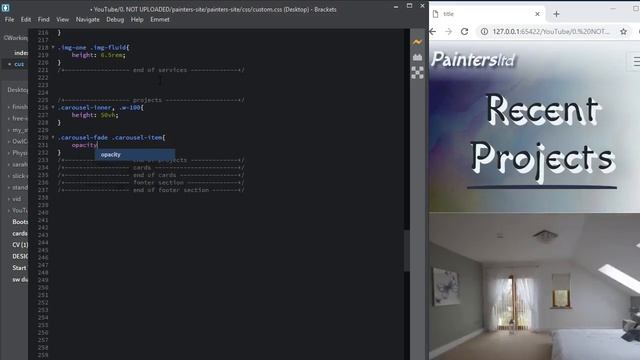Open the 'cards' file in sidebar
The width and height of the screenshot is (640, 360).
point(20,233)
